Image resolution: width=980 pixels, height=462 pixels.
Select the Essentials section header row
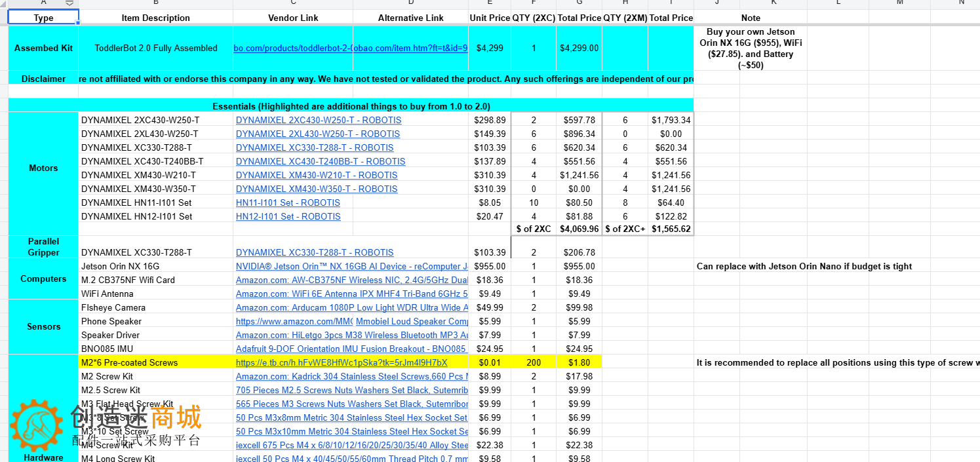click(x=351, y=106)
